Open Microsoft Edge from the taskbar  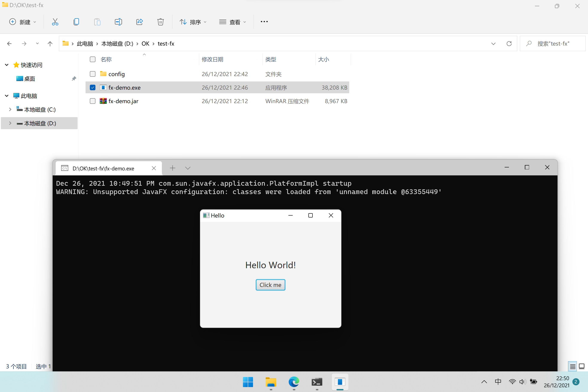pyautogui.click(x=294, y=382)
